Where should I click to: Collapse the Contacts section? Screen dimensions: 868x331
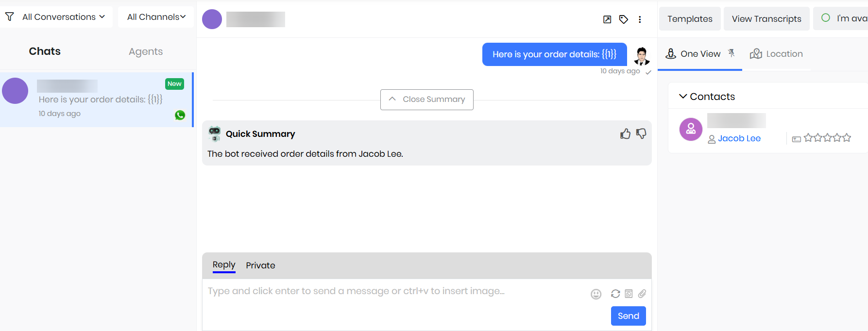pyautogui.click(x=683, y=96)
